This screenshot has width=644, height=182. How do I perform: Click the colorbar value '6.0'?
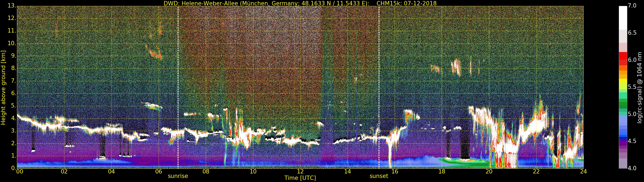632,60
